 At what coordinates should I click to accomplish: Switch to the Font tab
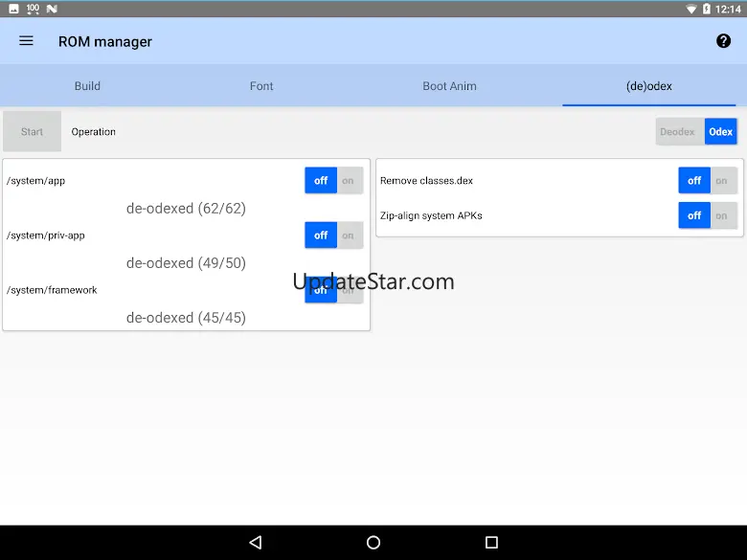261,86
